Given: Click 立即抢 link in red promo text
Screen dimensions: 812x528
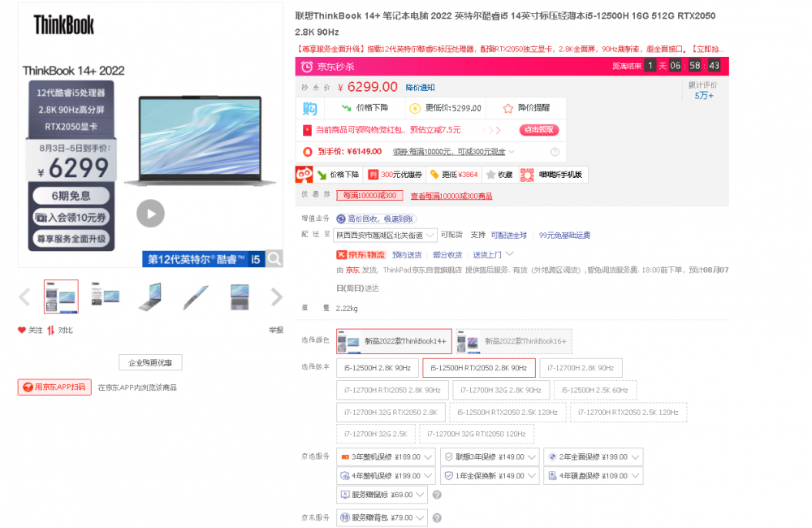Looking at the screenshot, I should pyautogui.click(x=708, y=50).
